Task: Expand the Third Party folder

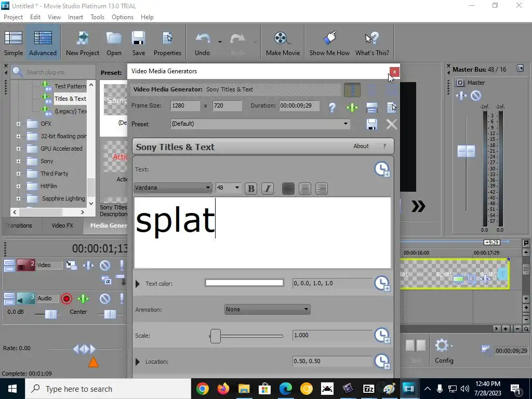Action: [18, 174]
